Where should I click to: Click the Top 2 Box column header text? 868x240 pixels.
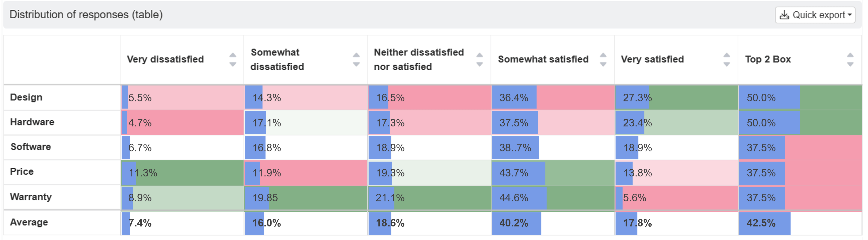tap(768, 59)
